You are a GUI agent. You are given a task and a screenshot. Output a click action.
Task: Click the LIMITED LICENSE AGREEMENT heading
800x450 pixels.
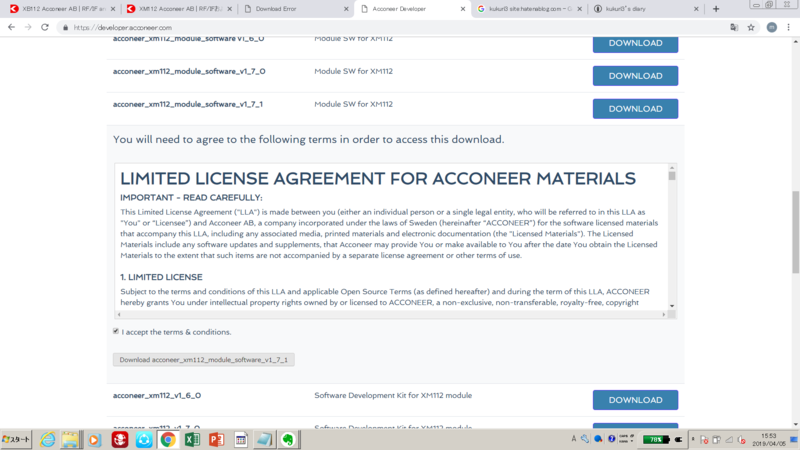(x=378, y=179)
